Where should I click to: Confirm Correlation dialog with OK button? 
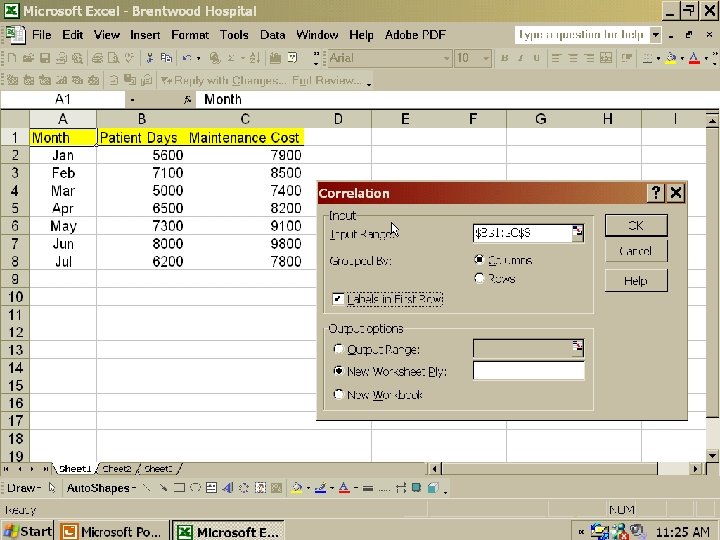[636, 225]
